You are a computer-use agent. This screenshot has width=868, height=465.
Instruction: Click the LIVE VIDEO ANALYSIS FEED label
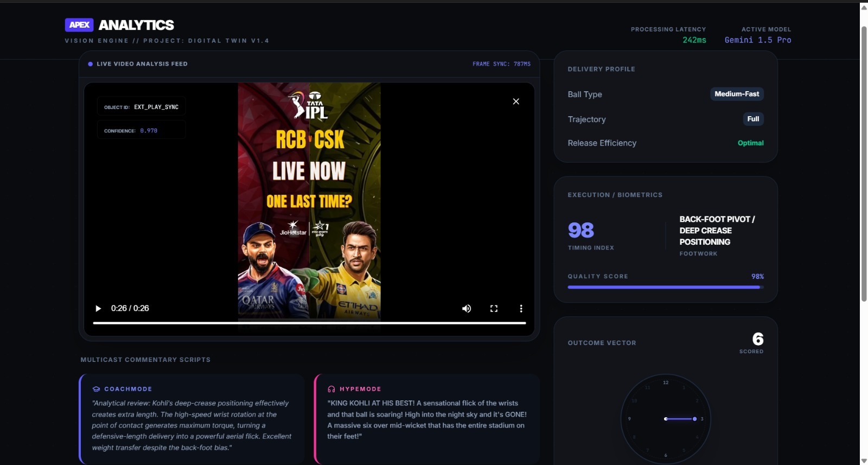[142, 64]
